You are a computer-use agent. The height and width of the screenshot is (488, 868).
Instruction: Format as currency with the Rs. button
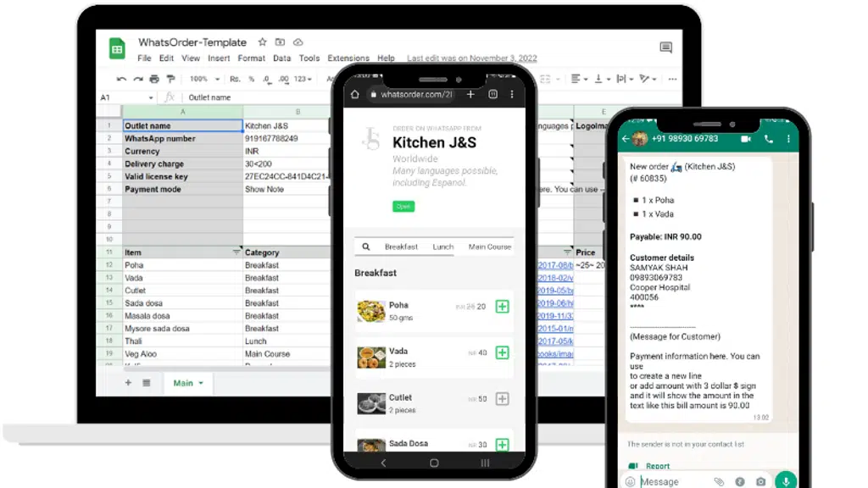coord(236,79)
